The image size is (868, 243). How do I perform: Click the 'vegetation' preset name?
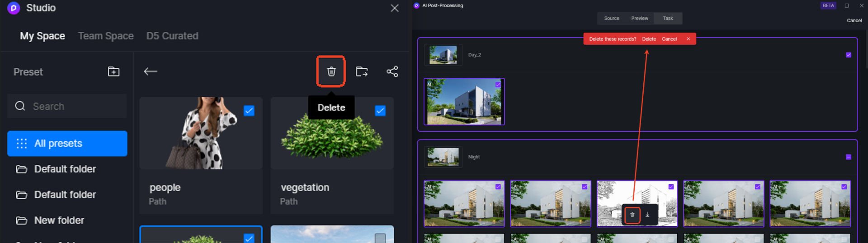pos(305,187)
